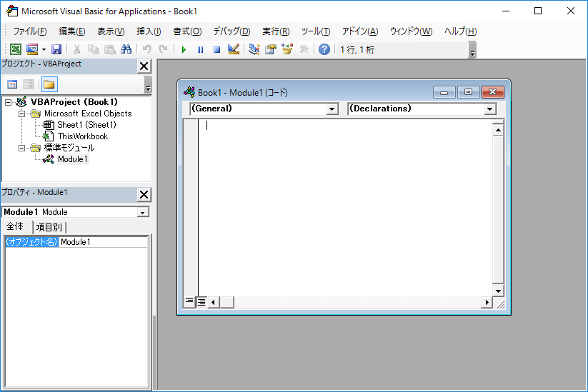Image resolution: width=588 pixels, height=392 pixels.
Task: Open the ファイル(F) menu
Action: (29, 31)
